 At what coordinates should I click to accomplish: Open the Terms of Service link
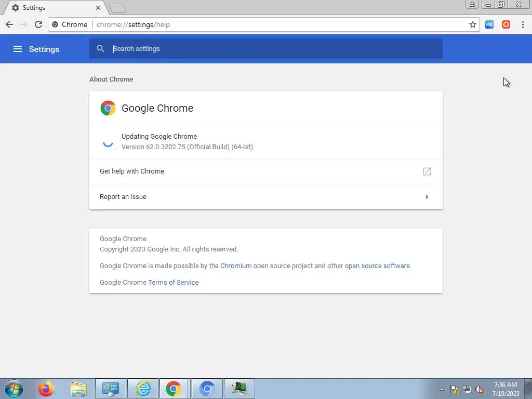[174, 282]
